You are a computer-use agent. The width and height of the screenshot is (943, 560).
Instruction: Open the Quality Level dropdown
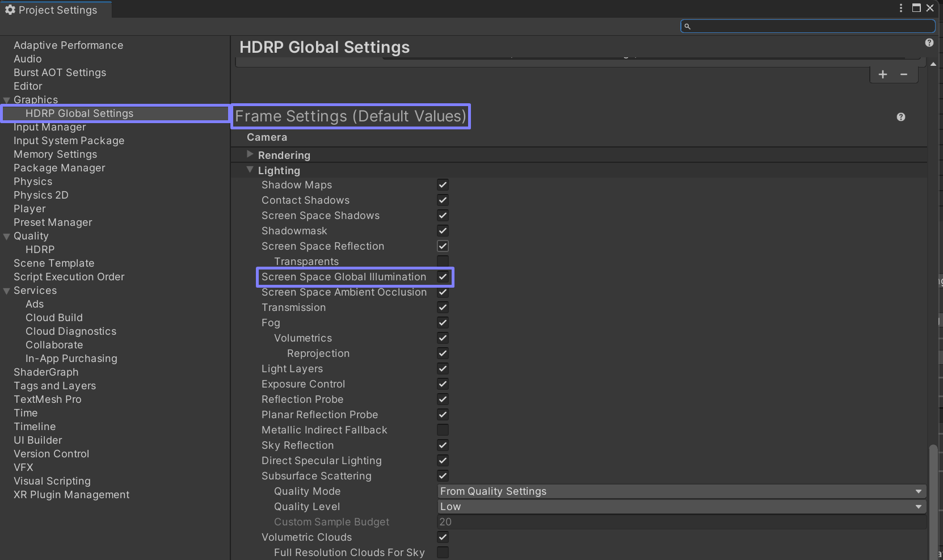pos(681,507)
